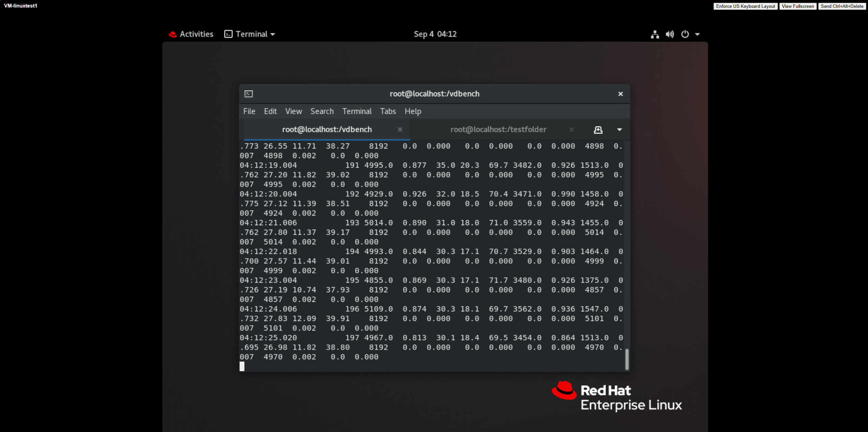The width and height of the screenshot is (868, 432).
Task: Open the Terminal menu in menu bar
Action: 357,111
